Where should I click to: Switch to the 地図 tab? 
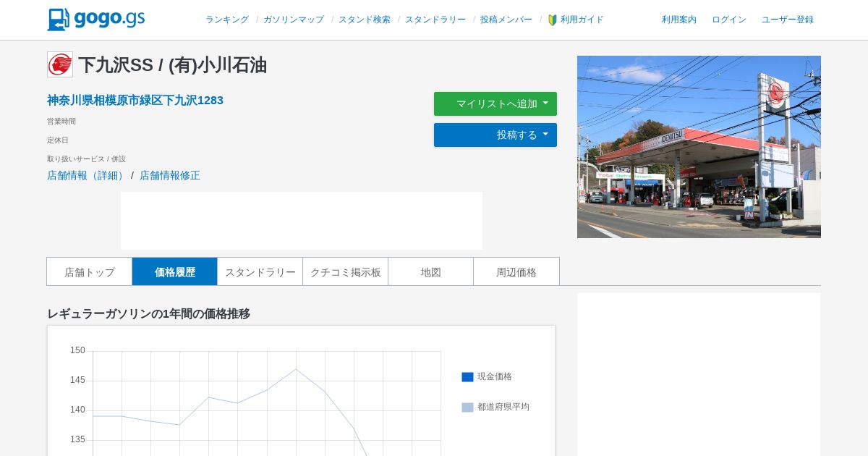point(431,271)
